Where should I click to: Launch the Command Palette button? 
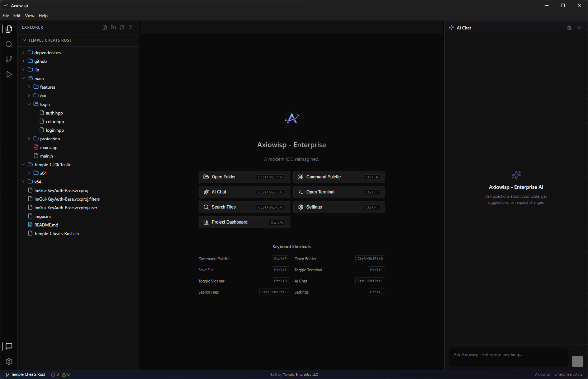[338, 177]
